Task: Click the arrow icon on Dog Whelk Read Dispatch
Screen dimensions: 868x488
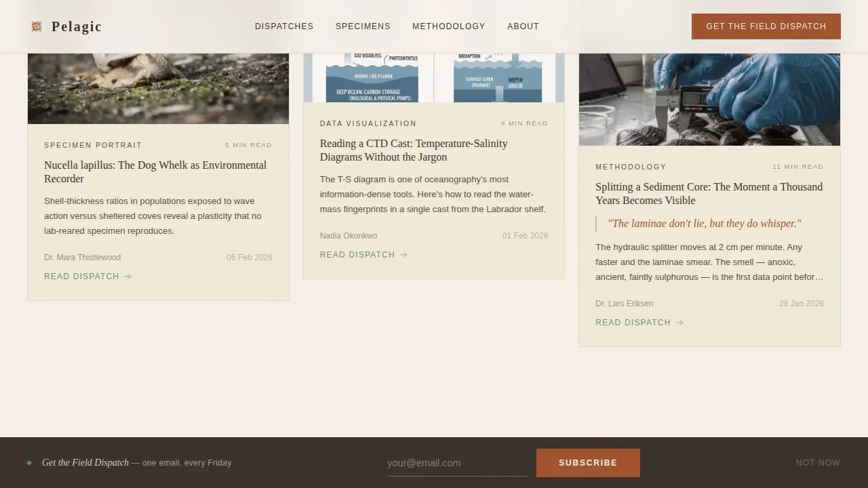Action: 127,277
